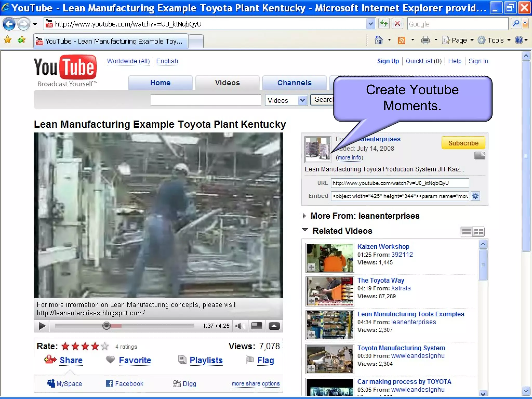Collapse the Related Videos section

coord(305,230)
